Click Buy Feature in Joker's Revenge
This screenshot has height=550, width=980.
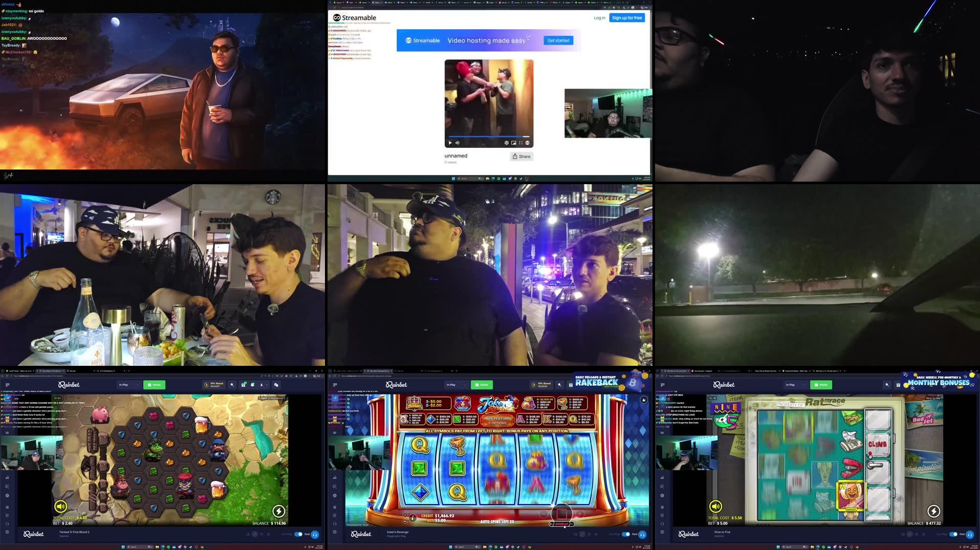[498, 421]
